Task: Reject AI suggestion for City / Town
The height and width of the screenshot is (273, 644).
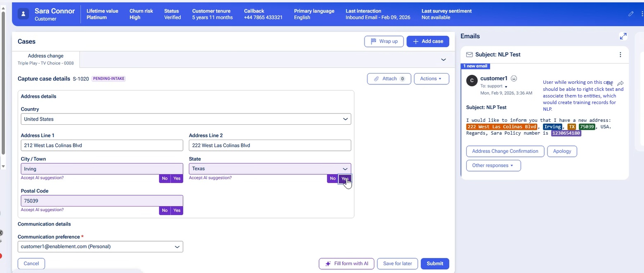Action: 165,178
